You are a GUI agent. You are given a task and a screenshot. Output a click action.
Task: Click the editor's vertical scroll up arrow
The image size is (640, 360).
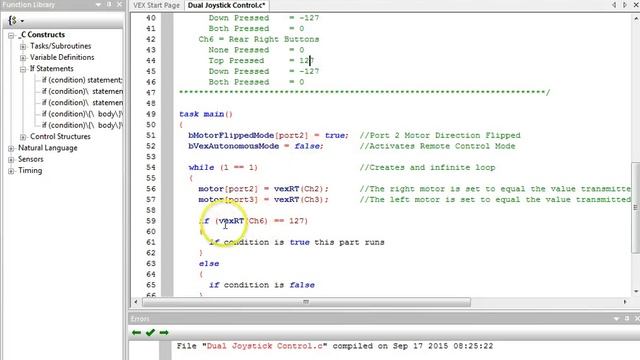pyautogui.click(x=636, y=19)
